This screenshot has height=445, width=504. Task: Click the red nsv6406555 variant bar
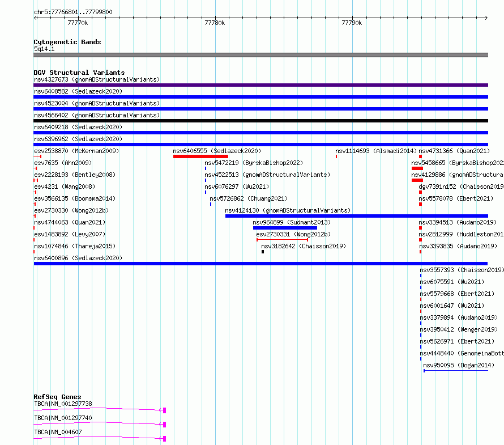click(200, 156)
